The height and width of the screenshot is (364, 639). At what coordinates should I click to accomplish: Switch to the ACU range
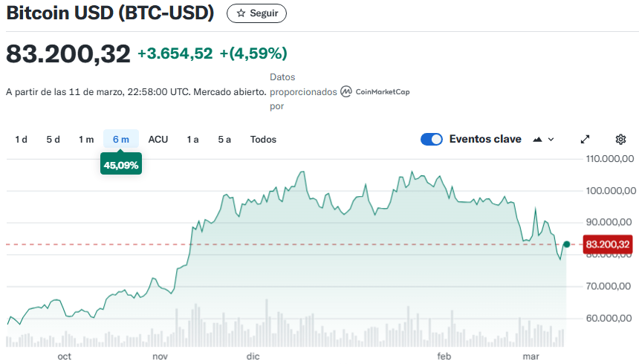point(158,139)
